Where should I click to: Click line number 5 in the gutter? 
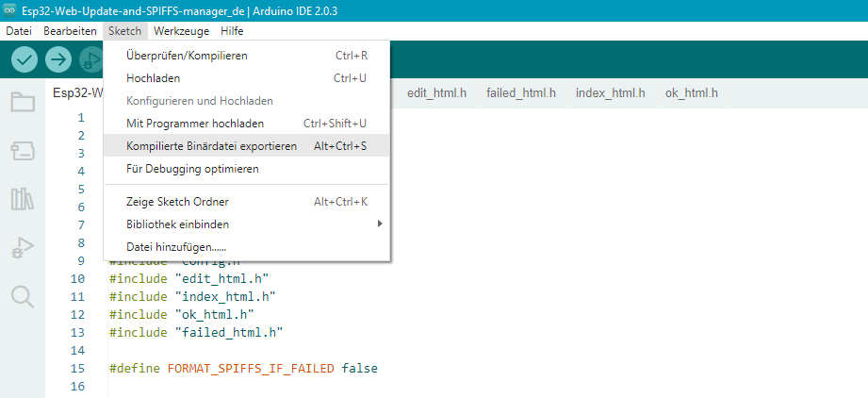click(81, 189)
